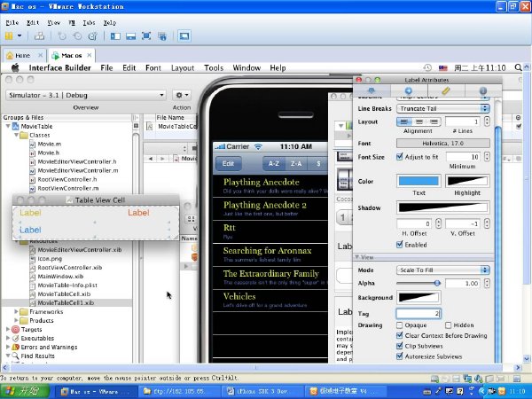Click the Tag input field
Screen dimensions: 532x399
(419, 314)
